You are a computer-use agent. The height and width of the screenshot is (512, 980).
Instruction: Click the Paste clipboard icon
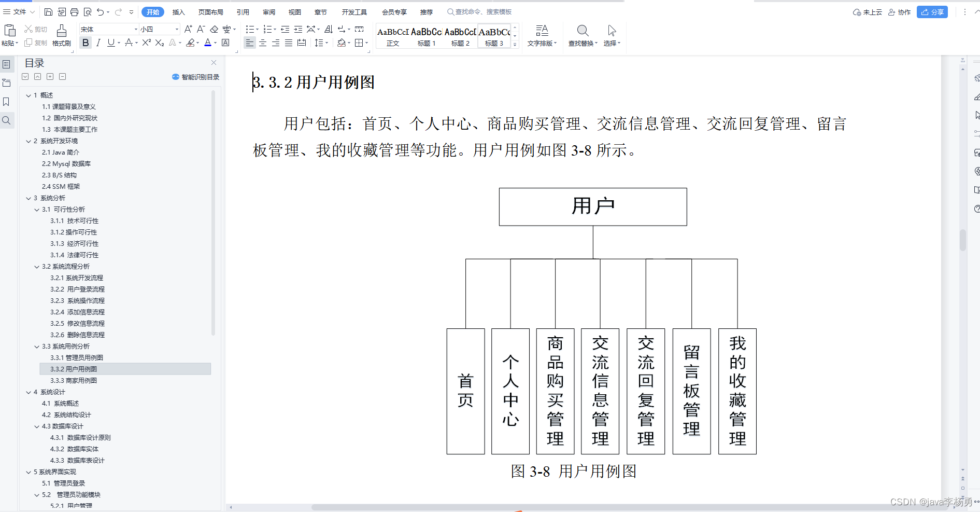[x=9, y=31]
